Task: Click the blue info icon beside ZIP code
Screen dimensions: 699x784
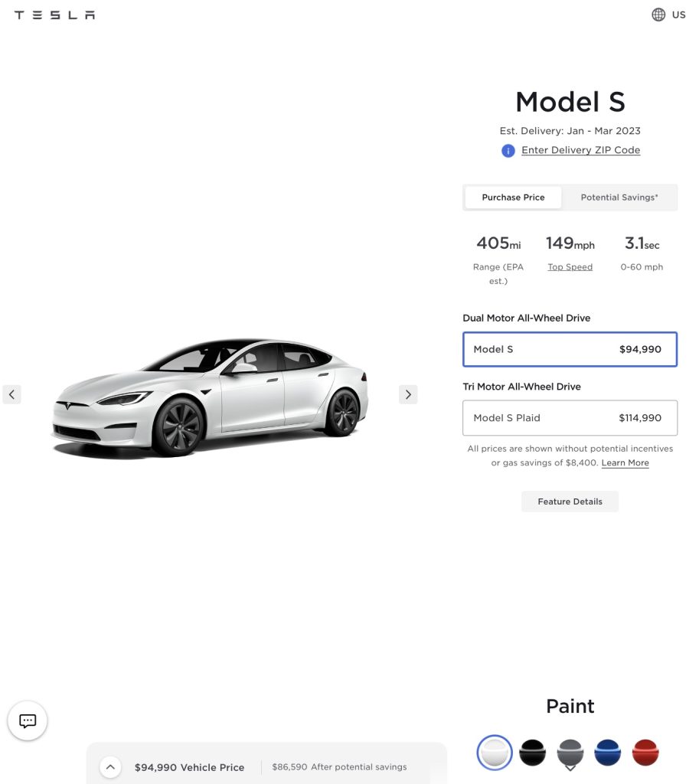Action: 508,151
